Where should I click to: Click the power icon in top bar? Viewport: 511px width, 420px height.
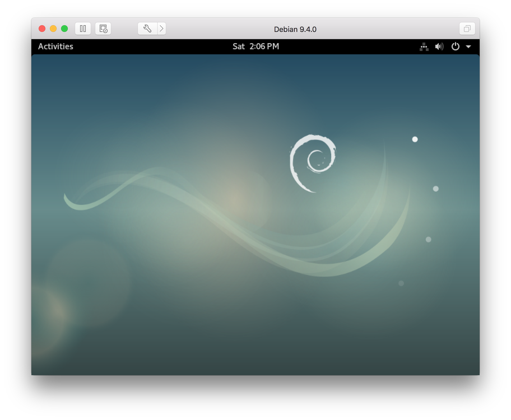pyautogui.click(x=455, y=46)
